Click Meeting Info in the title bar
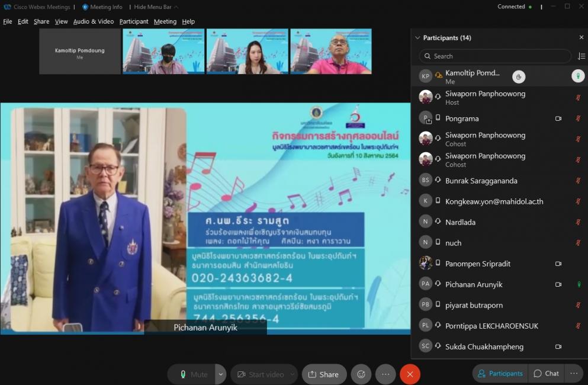The image size is (588, 385). pos(102,7)
